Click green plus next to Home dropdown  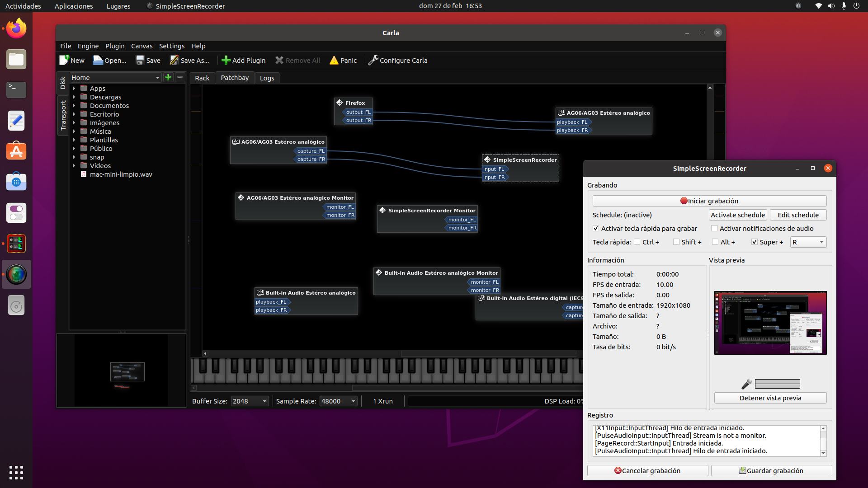pos(168,77)
